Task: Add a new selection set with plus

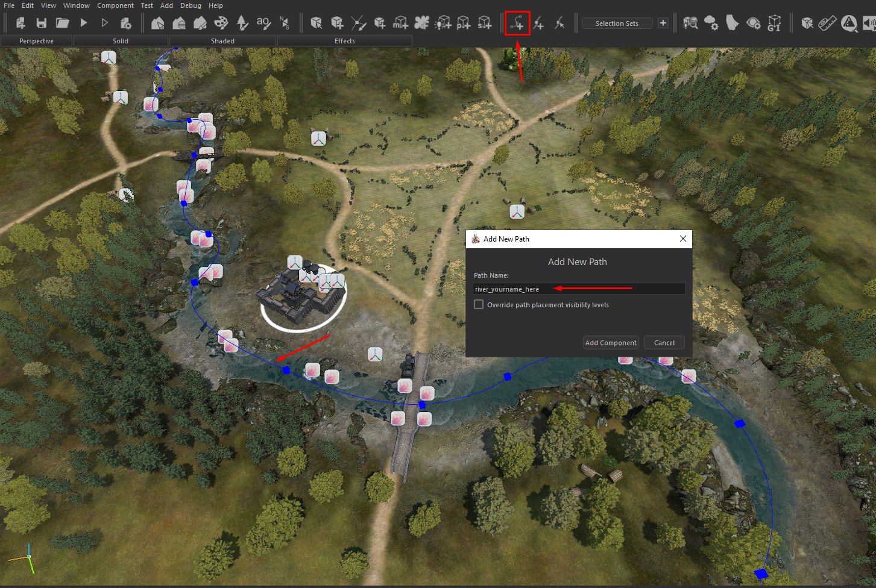Action: pyautogui.click(x=663, y=23)
